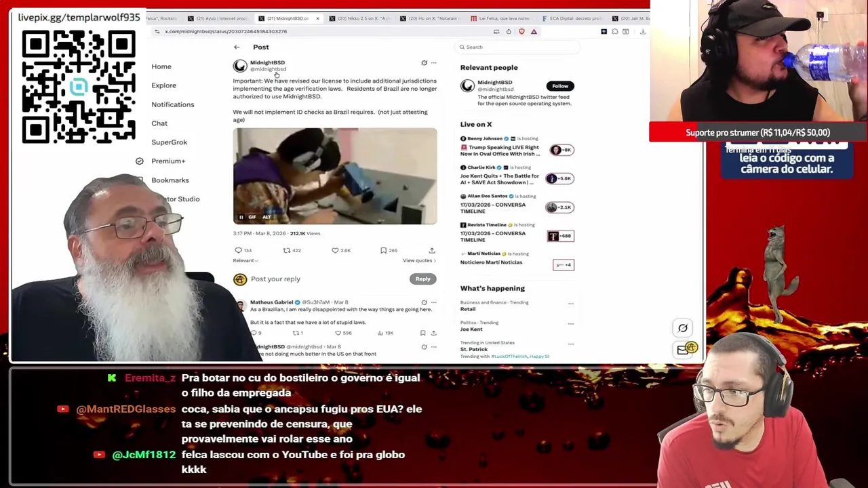Image resolution: width=868 pixels, height=488 pixels.
Task: Open MidnightBSD avatar in Relevant people
Action: (x=467, y=86)
